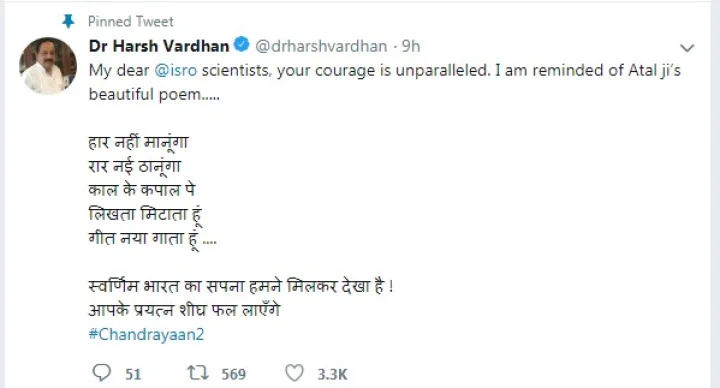View the 569 retweets count
Viewport: 720px width, 388px height.
pos(234,374)
